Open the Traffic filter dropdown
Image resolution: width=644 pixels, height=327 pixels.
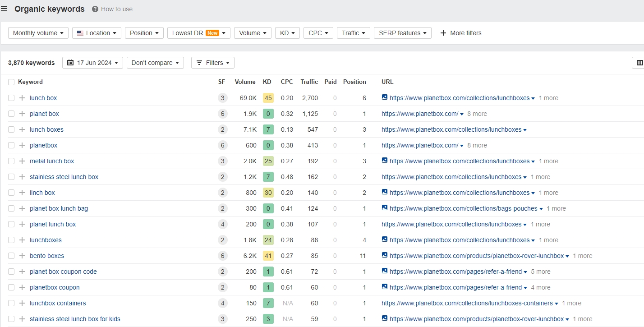(x=354, y=33)
